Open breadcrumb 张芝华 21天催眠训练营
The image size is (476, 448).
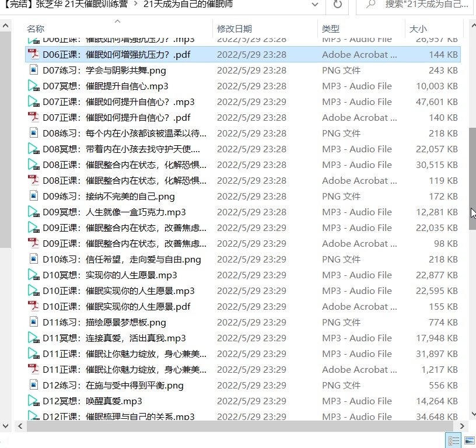pyautogui.click(x=81, y=4)
